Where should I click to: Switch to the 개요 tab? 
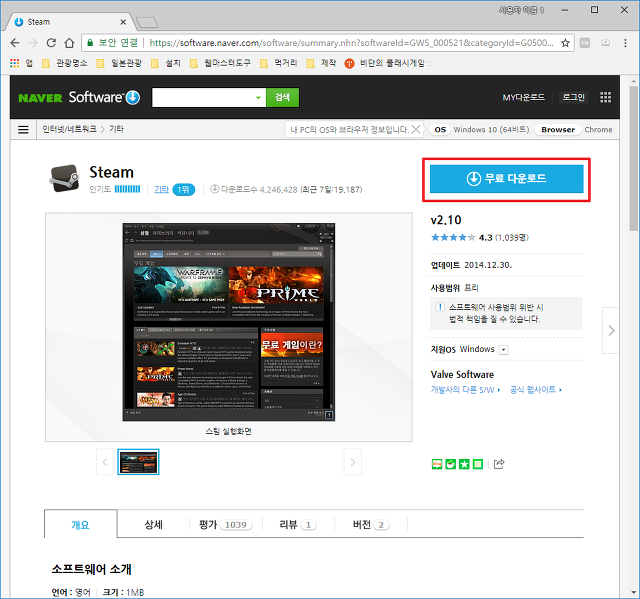(80, 524)
